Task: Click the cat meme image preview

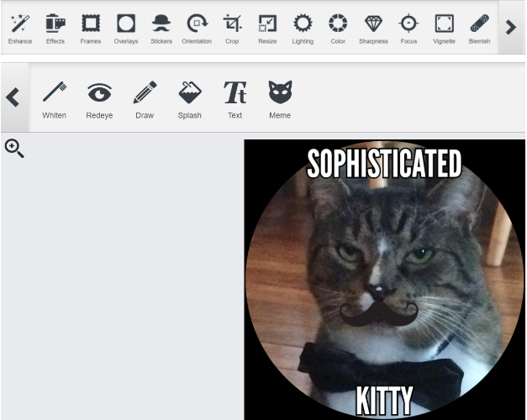Action: [x=384, y=280]
